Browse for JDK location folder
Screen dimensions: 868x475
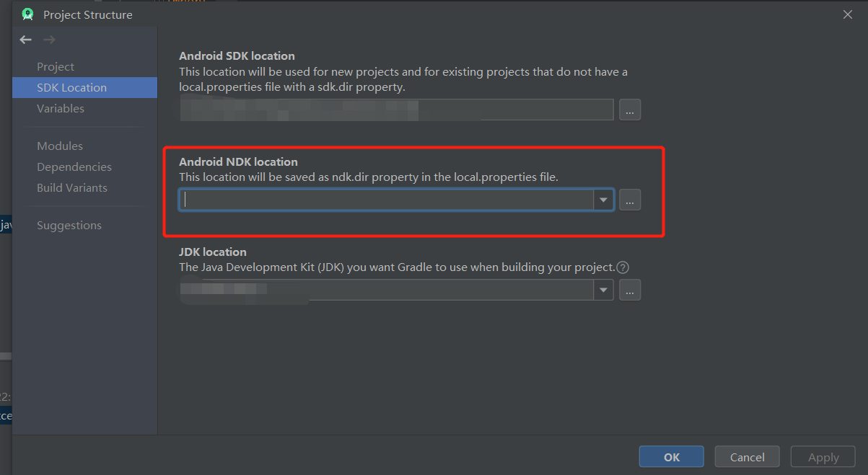coord(630,290)
